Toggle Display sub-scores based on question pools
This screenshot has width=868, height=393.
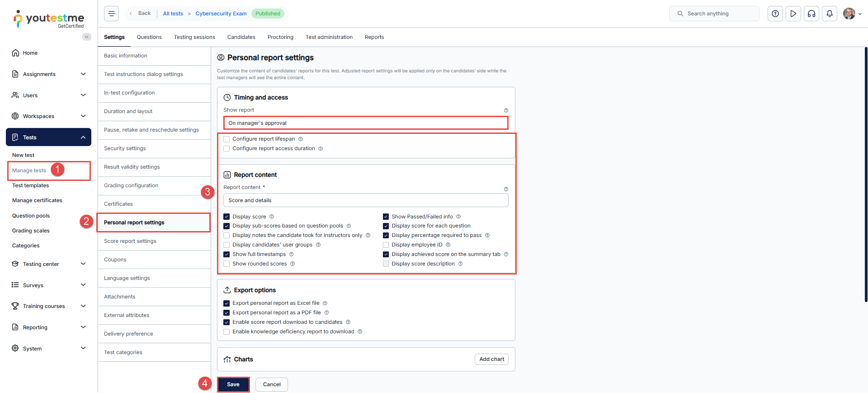coord(226,226)
